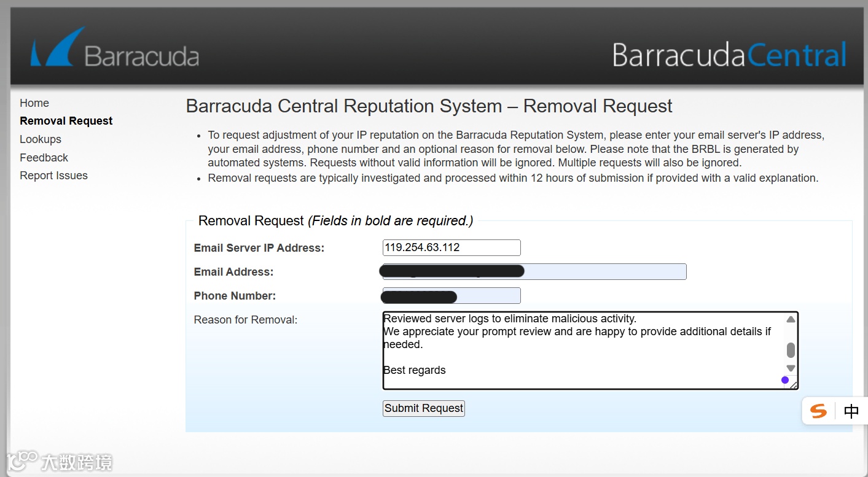Viewport: 868px width, 477px height.
Task: Open the Home navigation link
Action: (x=34, y=103)
